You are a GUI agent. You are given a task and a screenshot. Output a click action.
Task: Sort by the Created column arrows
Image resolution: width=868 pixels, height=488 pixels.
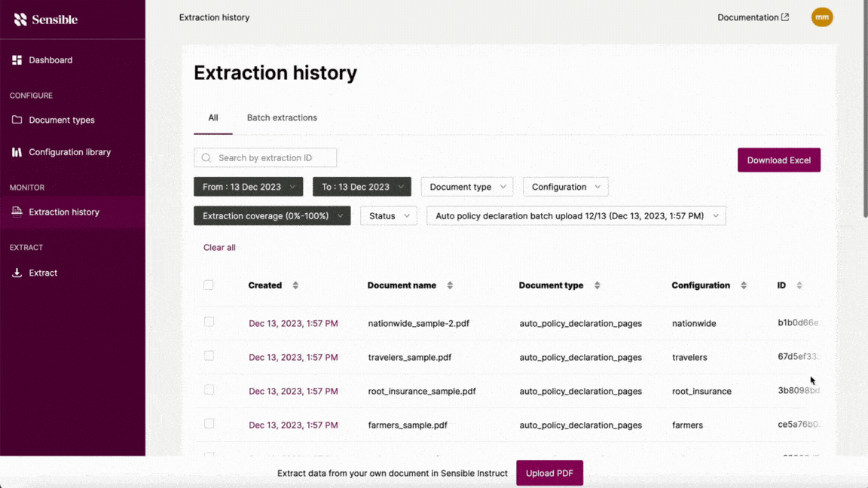(295, 285)
